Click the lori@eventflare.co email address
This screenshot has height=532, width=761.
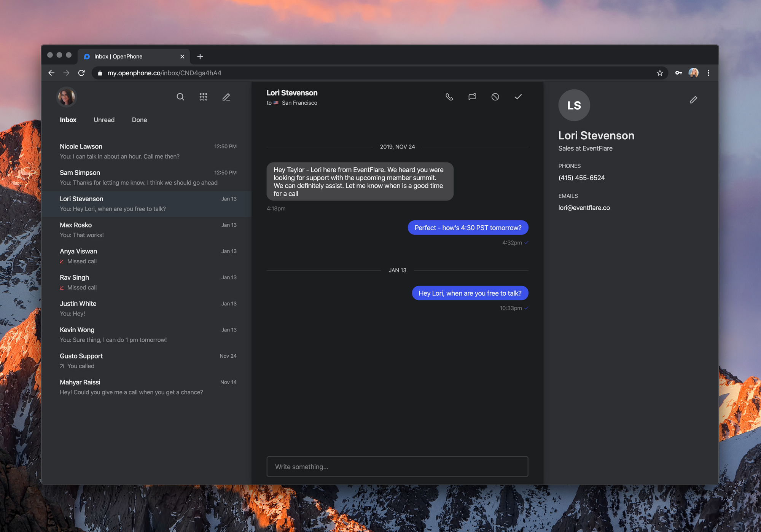tap(584, 208)
